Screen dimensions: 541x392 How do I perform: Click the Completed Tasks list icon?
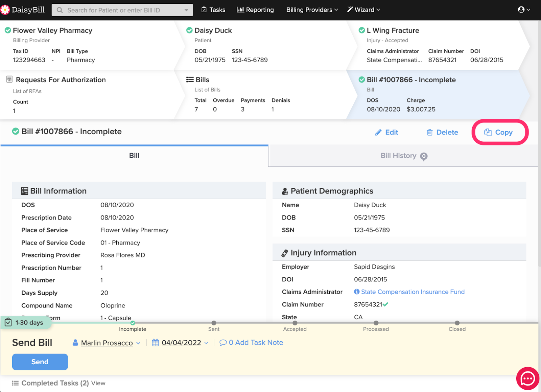click(x=15, y=383)
